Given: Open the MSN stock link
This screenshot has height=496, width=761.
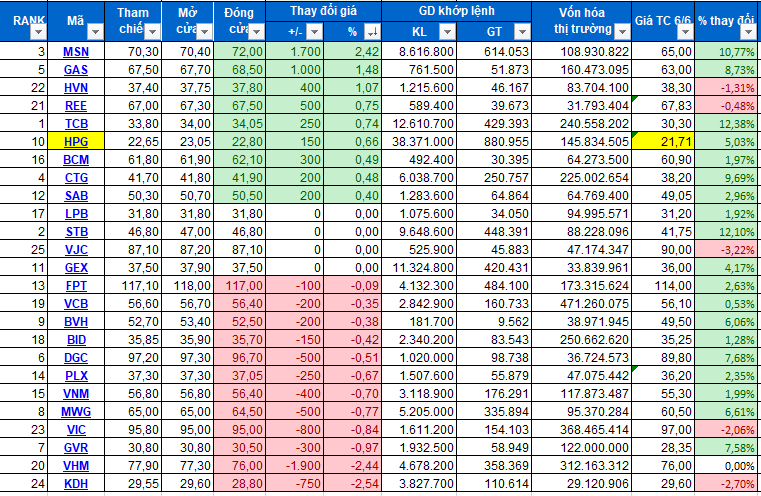Looking at the screenshot, I should click(76, 52).
